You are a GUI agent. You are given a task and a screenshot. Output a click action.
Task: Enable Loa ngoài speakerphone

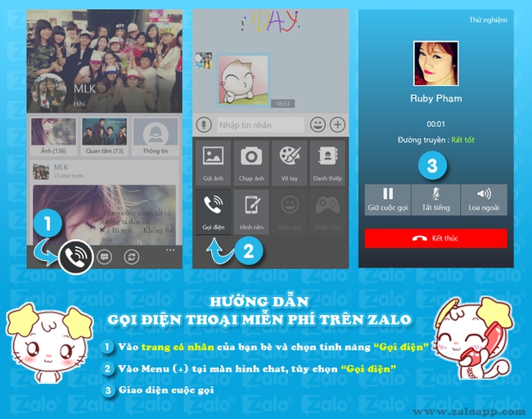[484, 200]
